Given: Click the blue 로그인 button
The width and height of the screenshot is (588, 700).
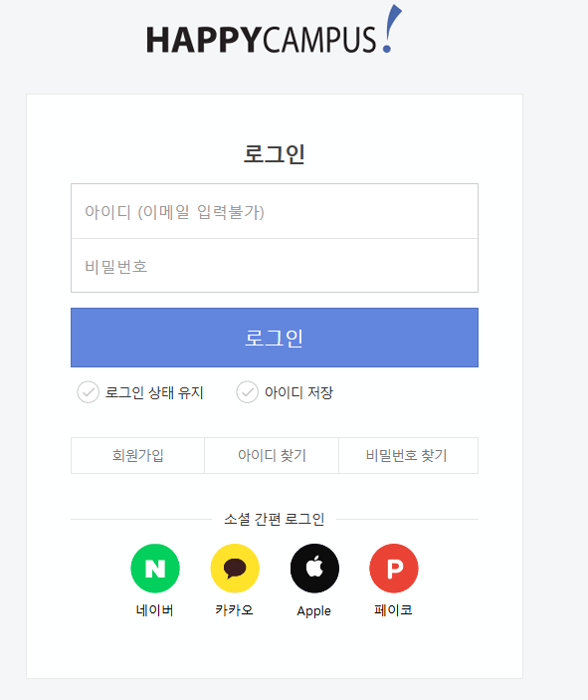Looking at the screenshot, I should [275, 338].
